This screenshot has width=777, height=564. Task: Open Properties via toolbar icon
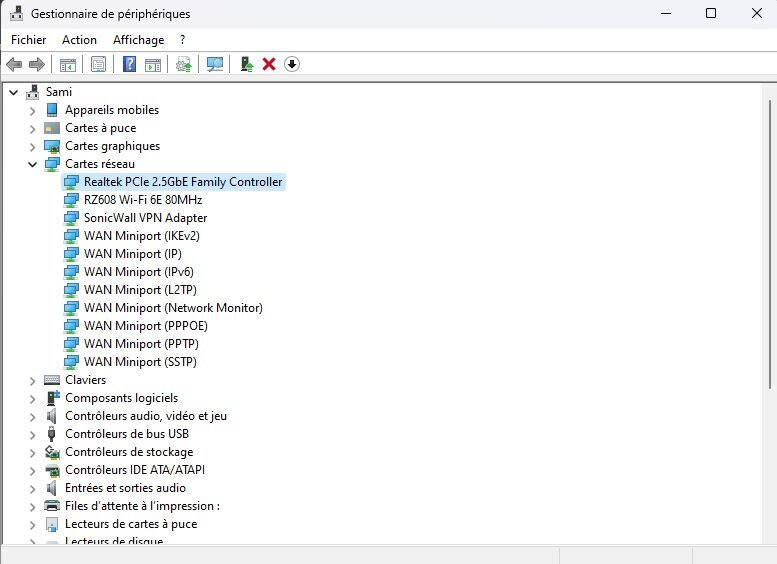[x=99, y=64]
